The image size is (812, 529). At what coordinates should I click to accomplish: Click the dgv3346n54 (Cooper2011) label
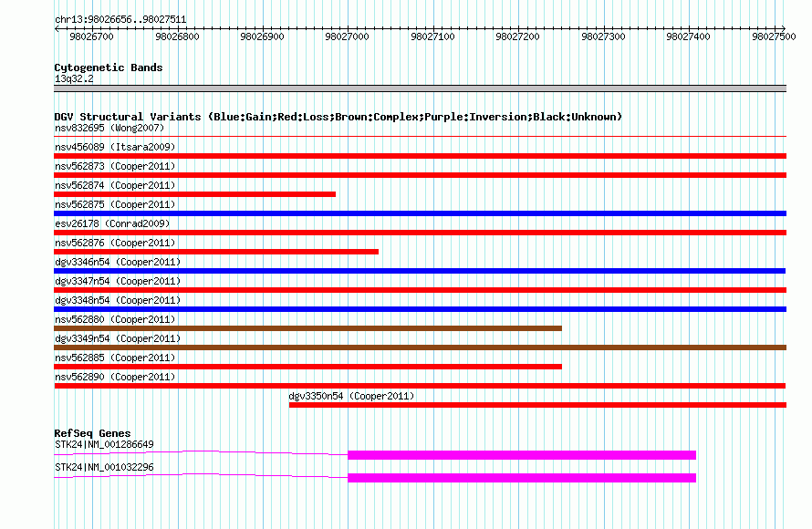(118, 262)
